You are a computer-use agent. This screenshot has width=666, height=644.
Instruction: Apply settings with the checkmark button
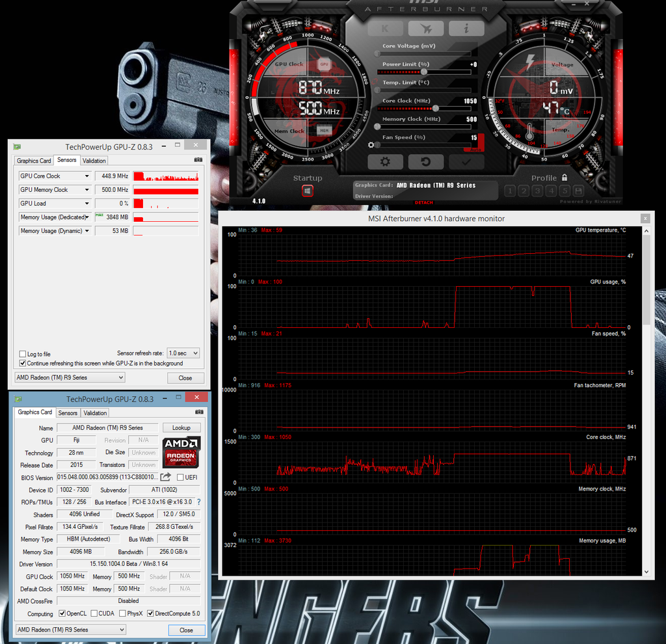[x=466, y=161]
